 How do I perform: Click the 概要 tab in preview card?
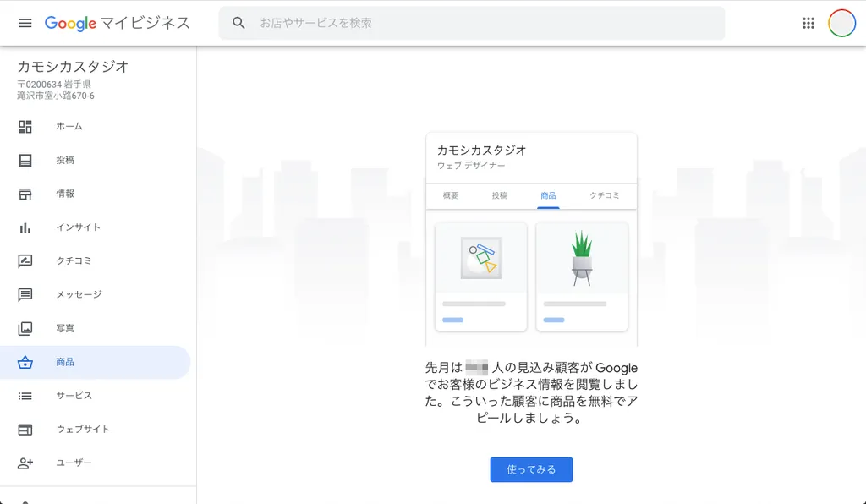(x=451, y=195)
